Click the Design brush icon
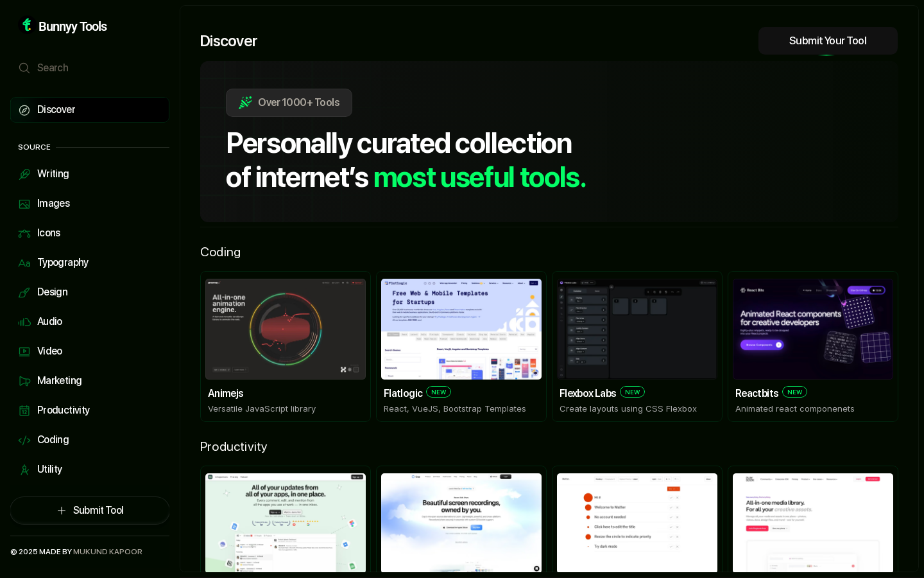This screenshot has height=578, width=924. click(24, 292)
